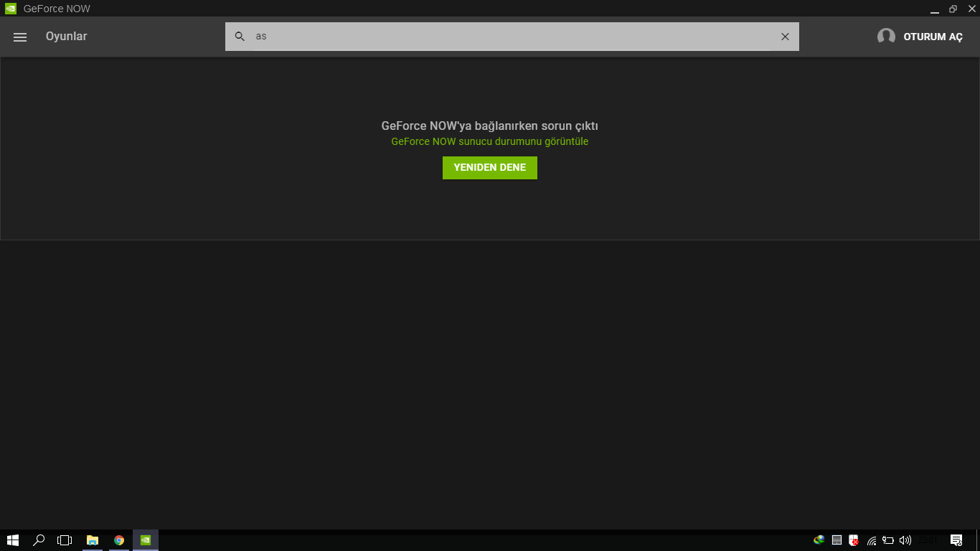The width and height of the screenshot is (980, 551).
Task: Open the security tray icon with red X
Action: pyautogui.click(x=854, y=540)
